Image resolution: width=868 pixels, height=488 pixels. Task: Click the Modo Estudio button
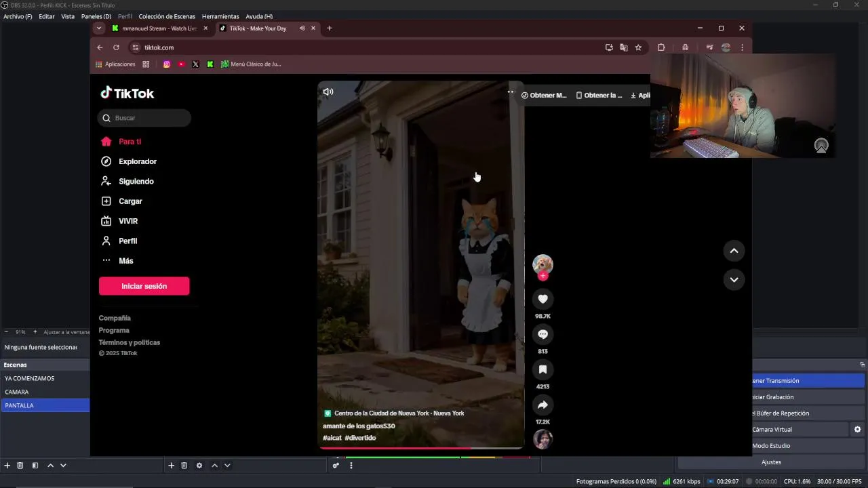point(771,446)
